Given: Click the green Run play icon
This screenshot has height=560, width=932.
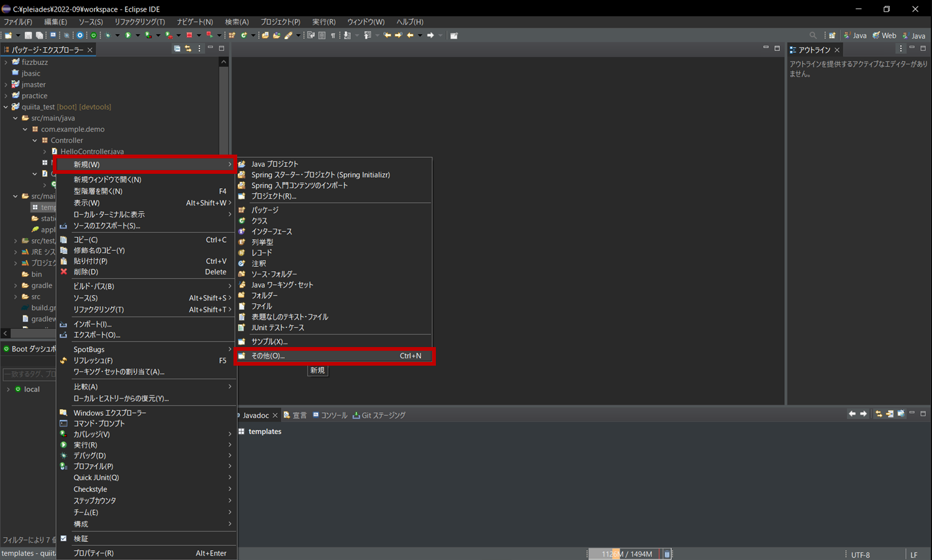Looking at the screenshot, I should (x=128, y=35).
